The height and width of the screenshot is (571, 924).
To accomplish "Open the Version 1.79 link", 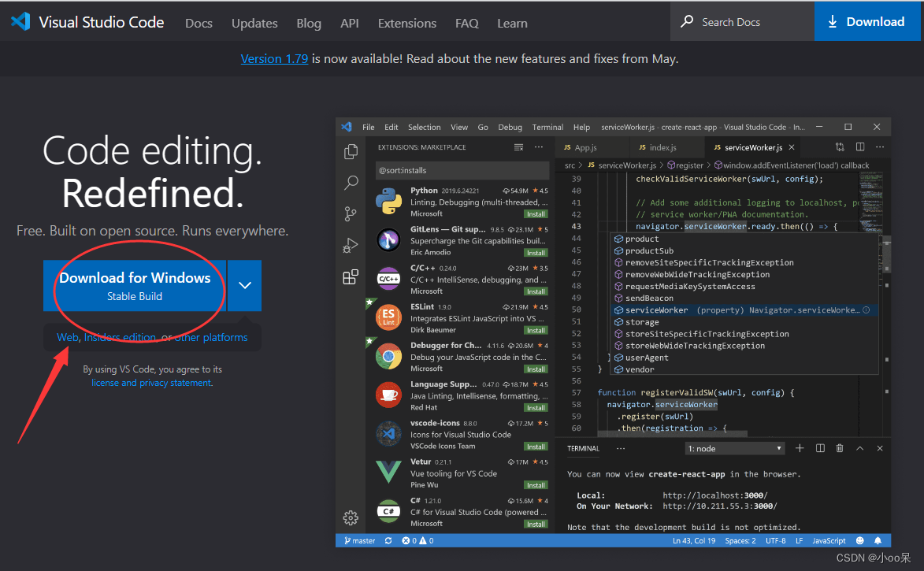I will [x=274, y=59].
